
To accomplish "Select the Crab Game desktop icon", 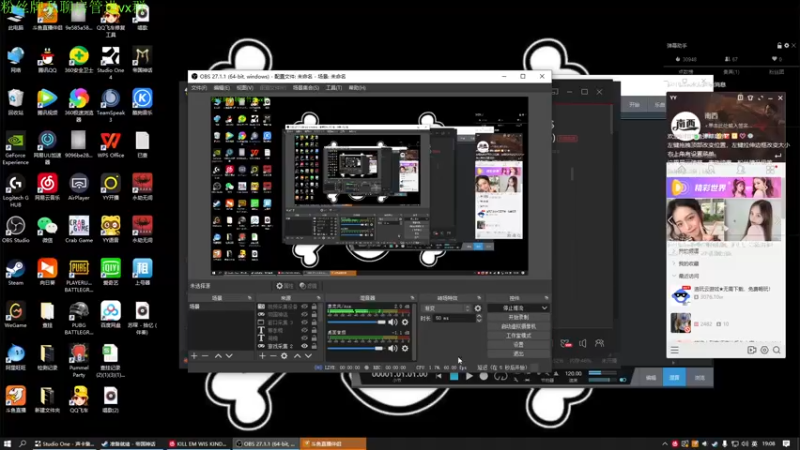I will point(79,229).
